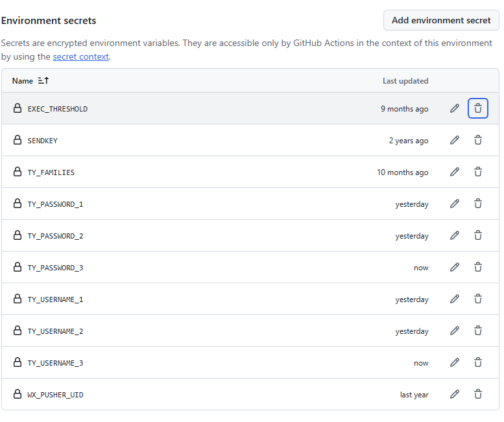504x422 pixels.
Task: Edit the TY_USERNAME_1 secret
Action: pos(455,299)
